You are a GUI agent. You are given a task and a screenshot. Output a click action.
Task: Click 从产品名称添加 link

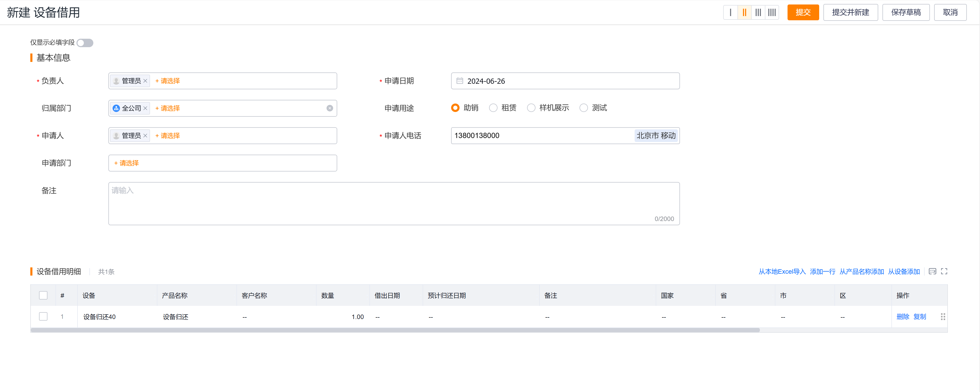861,271
